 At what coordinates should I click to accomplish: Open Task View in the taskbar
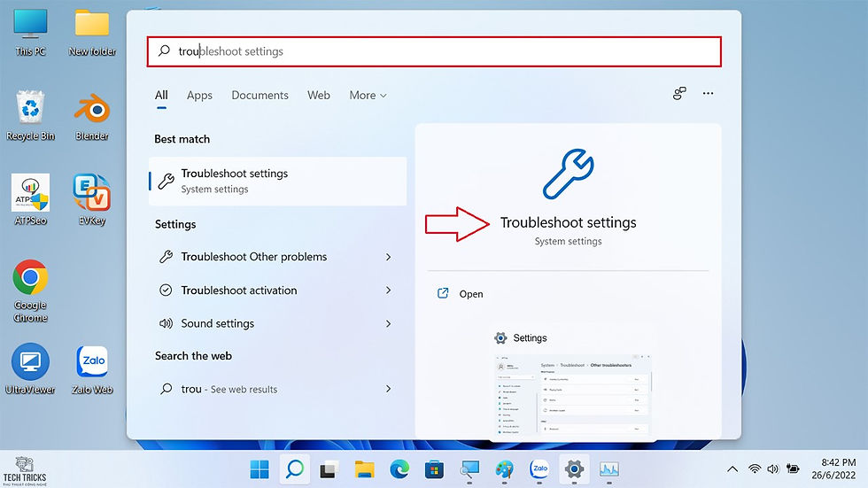click(x=329, y=469)
